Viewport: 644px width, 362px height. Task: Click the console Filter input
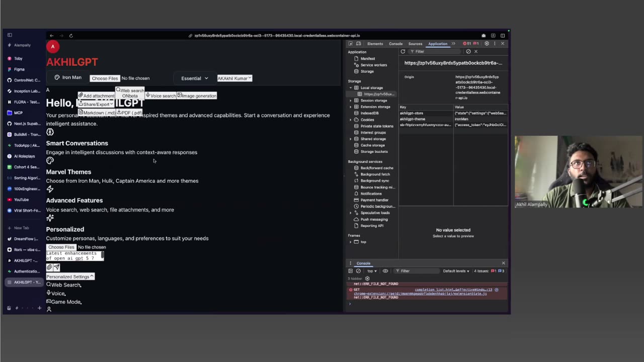coord(416,271)
